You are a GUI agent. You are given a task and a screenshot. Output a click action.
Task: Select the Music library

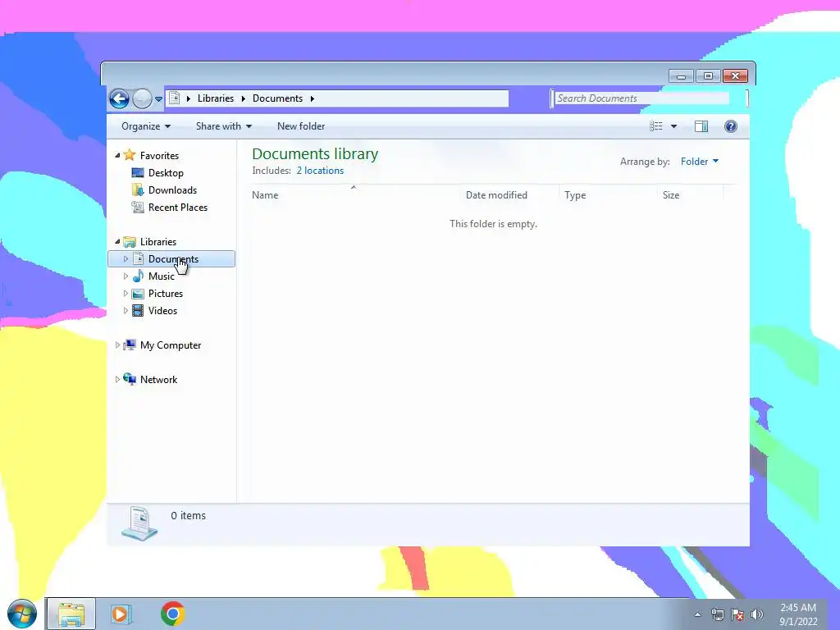click(162, 276)
